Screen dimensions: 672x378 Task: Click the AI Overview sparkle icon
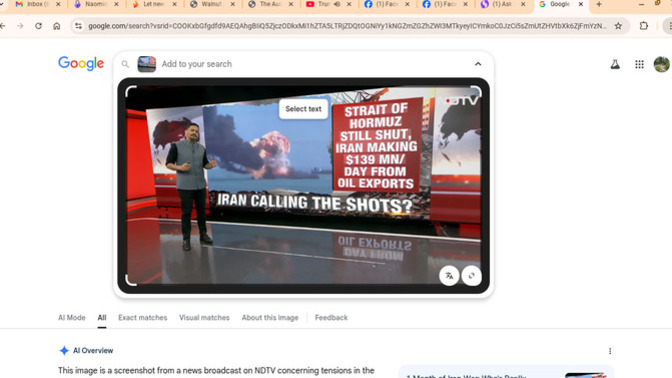64,351
